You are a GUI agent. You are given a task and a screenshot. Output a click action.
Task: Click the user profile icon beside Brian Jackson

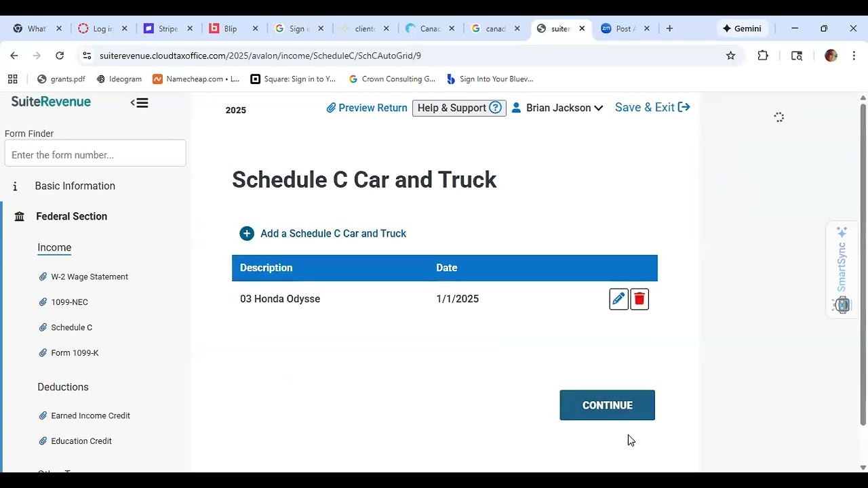pyautogui.click(x=516, y=108)
